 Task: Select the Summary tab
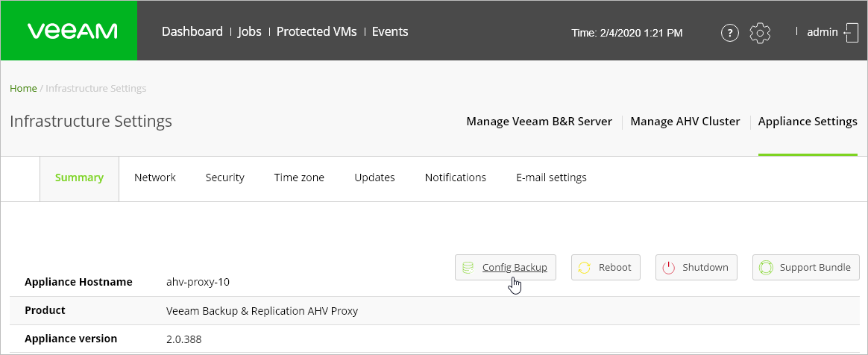[x=79, y=177]
